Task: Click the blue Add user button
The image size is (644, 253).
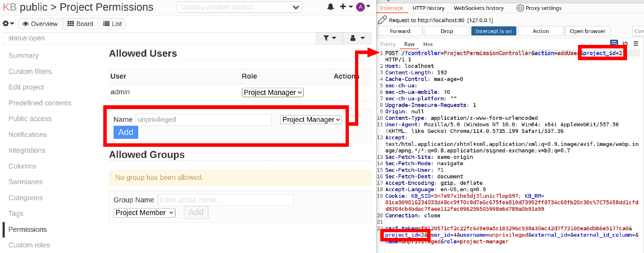Action: point(126,132)
